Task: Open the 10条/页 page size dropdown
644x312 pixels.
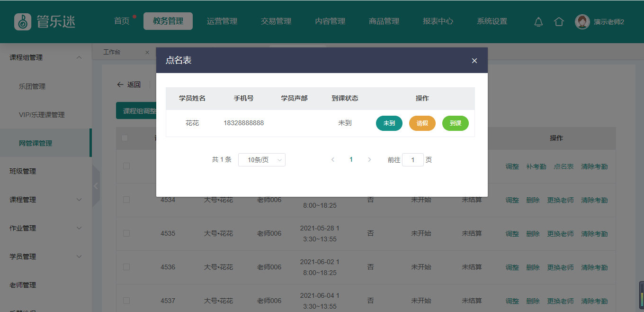Action: point(261,160)
